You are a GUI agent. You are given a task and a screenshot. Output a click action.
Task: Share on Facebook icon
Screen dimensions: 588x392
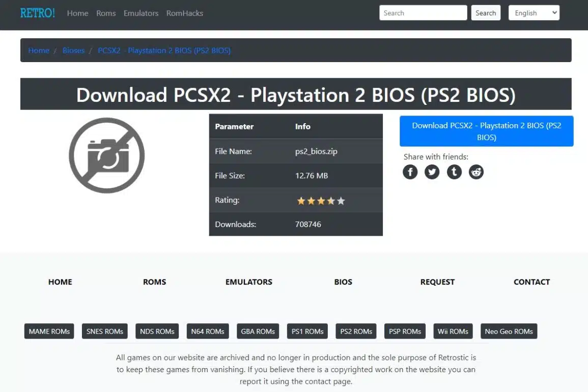pyautogui.click(x=410, y=172)
